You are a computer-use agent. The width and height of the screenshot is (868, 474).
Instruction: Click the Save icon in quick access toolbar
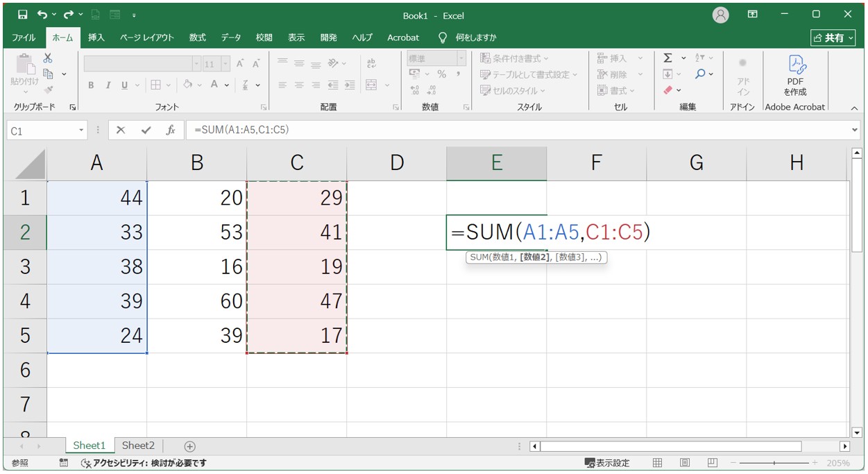click(x=23, y=15)
